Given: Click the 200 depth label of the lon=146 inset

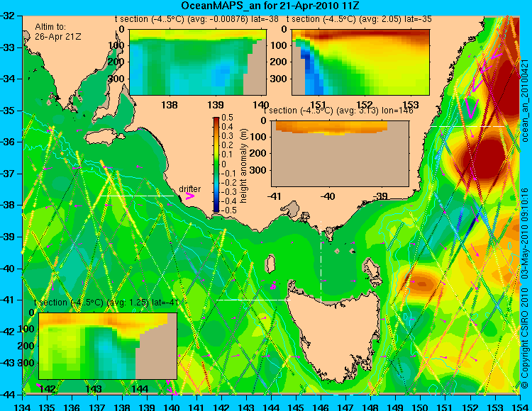Looking at the screenshot, I should point(259,154).
